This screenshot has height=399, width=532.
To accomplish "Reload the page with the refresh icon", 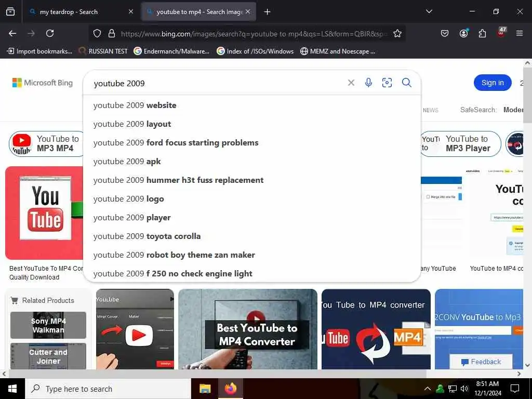I will 50,33.
